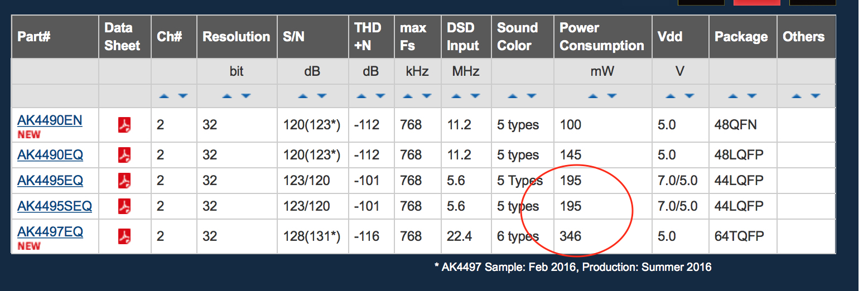Open the AK4495EQ datasheet PDF icon

pyautogui.click(x=124, y=181)
